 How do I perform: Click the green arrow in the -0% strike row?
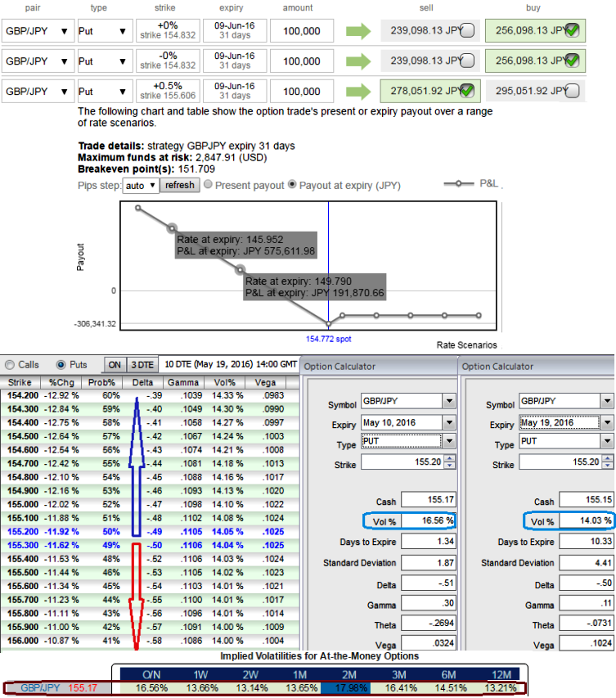tap(357, 61)
